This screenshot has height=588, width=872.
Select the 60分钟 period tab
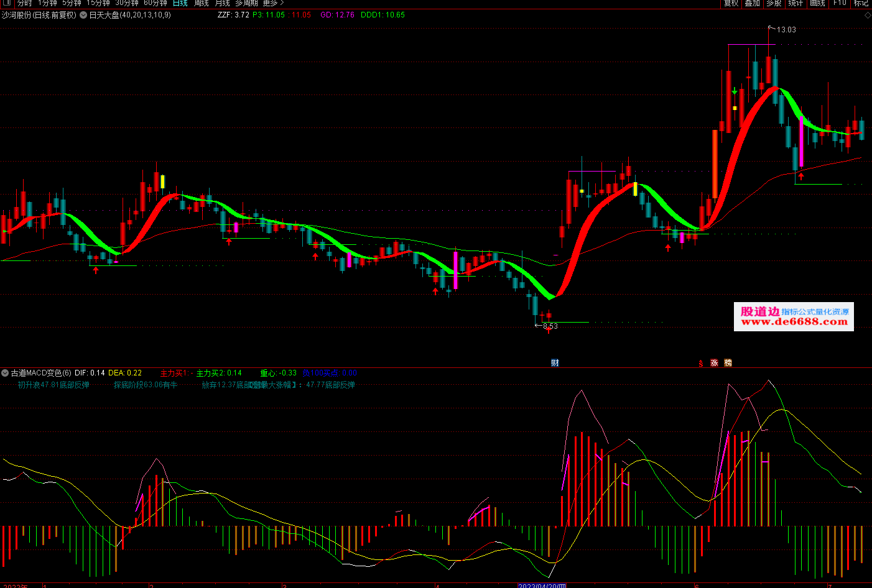click(155, 3)
